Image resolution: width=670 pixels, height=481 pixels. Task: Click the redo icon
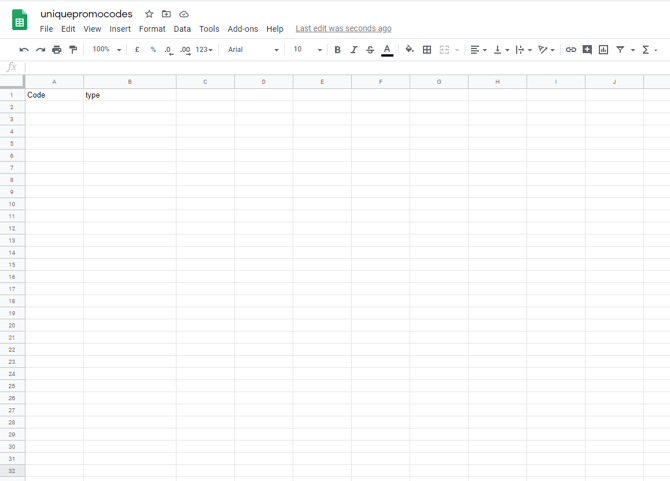[x=40, y=50]
